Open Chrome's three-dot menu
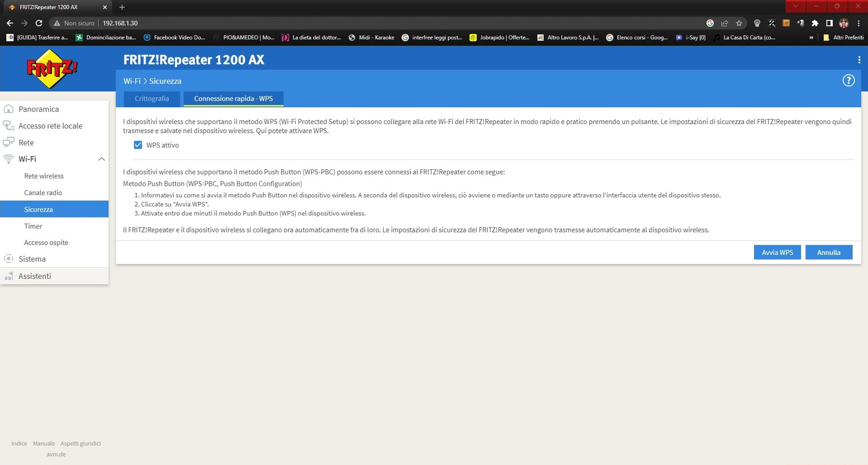Image resolution: width=868 pixels, height=465 pixels. pyautogui.click(x=859, y=23)
